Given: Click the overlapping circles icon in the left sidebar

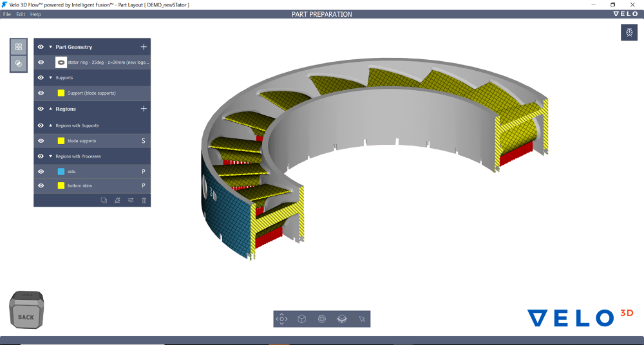Looking at the screenshot, I should (19, 64).
